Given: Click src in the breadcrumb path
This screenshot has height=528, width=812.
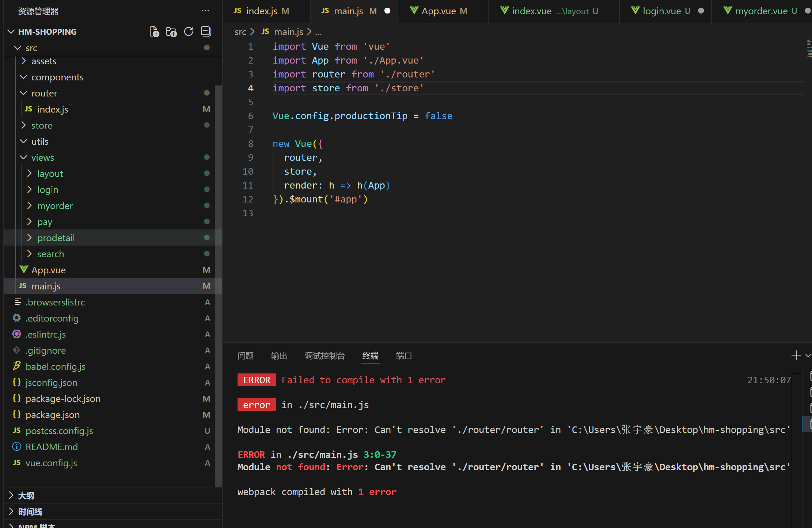Looking at the screenshot, I should pyautogui.click(x=240, y=32).
